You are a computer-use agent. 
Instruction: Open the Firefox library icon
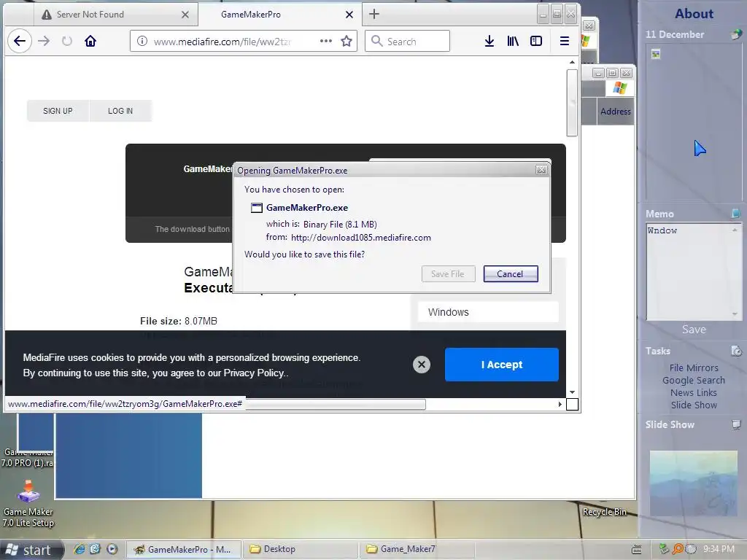(513, 41)
